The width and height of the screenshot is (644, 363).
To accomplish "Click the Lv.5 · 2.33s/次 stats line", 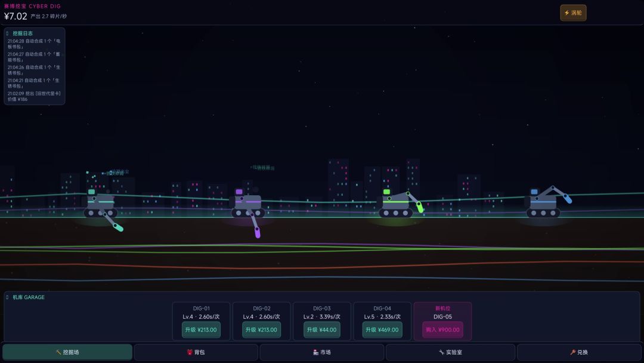I will coord(382,316).
